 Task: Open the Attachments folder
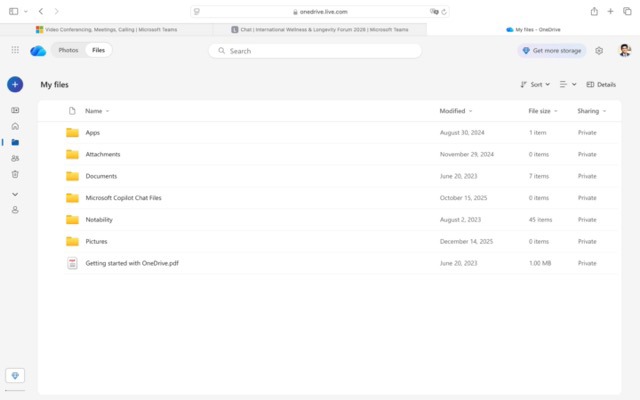click(x=103, y=154)
